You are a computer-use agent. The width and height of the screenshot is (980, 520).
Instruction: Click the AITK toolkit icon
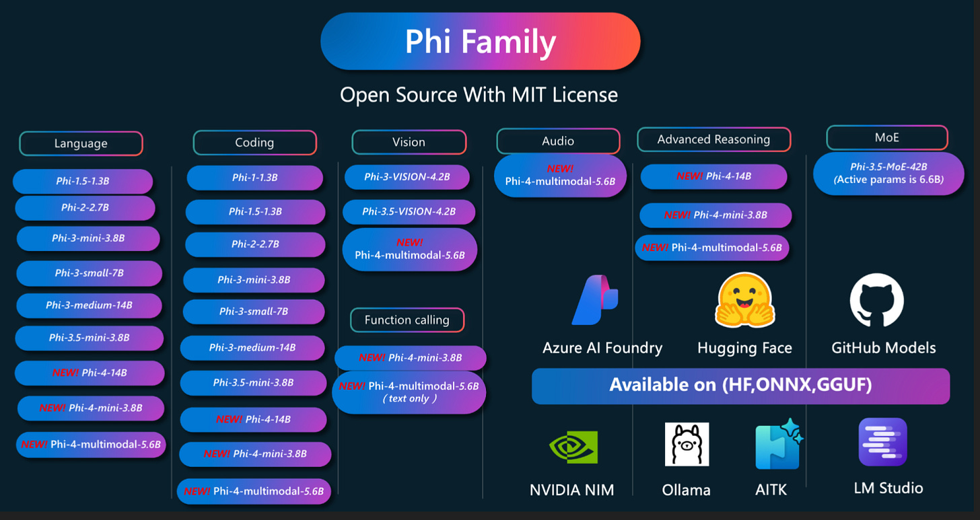click(x=779, y=444)
